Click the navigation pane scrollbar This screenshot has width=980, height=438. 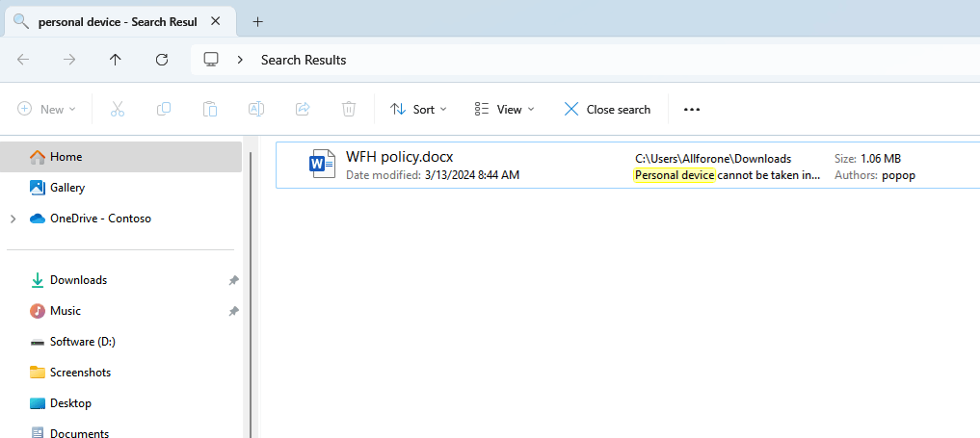tap(251, 294)
